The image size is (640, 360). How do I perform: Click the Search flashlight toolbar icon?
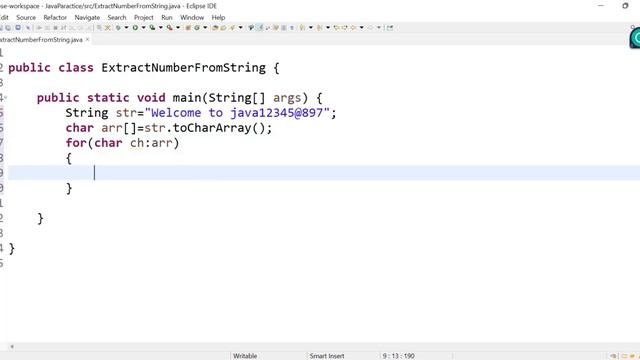pos(232,28)
